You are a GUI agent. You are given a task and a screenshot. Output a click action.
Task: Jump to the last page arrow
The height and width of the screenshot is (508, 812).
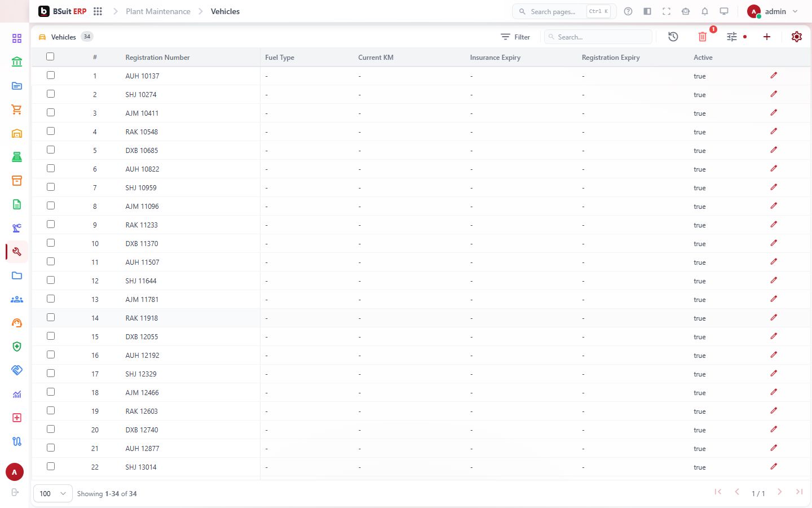799,492
